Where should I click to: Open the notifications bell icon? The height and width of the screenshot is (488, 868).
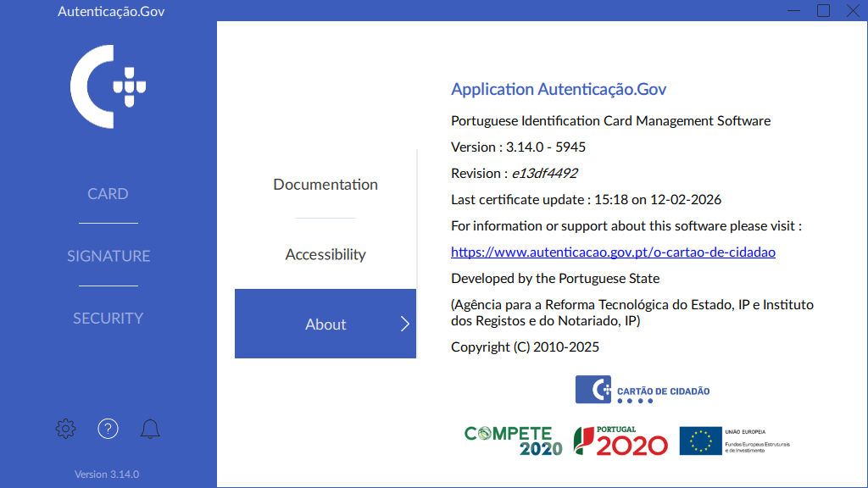[150, 429]
